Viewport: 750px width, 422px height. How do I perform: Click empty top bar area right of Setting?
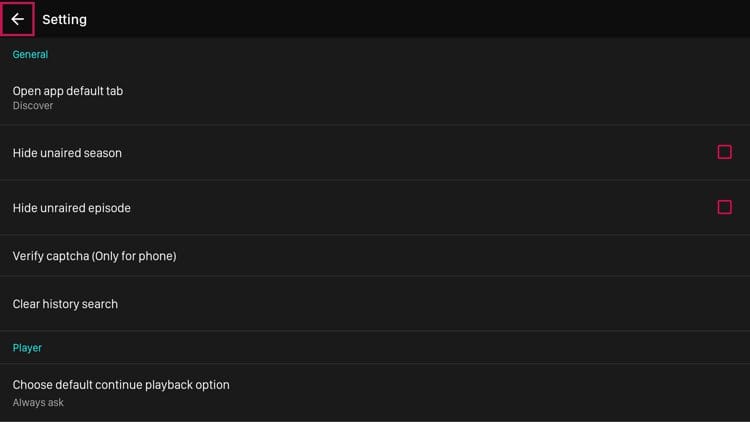coord(400,19)
